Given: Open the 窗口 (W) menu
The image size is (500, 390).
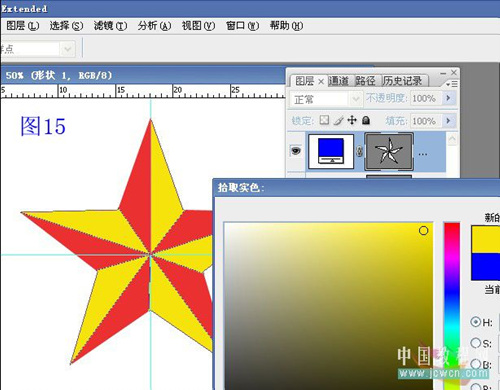Looking at the screenshot, I should (242, 26).
